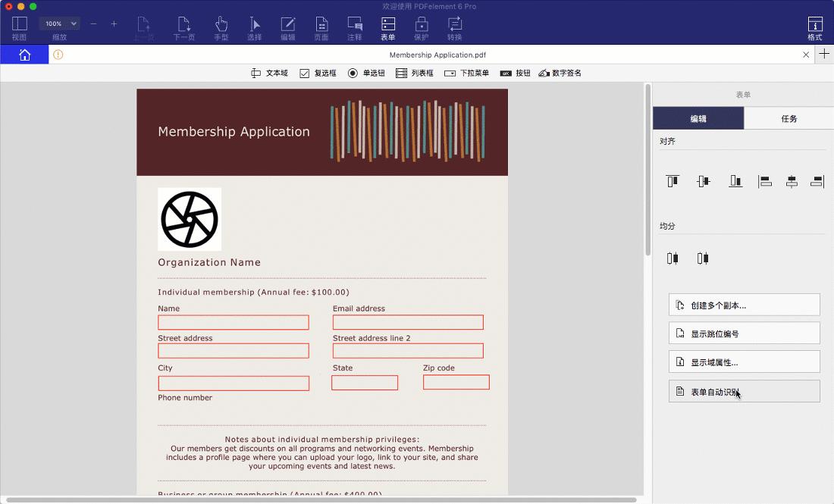Click the City form field
Screen dimensions: 834x504
click(234, 383)
